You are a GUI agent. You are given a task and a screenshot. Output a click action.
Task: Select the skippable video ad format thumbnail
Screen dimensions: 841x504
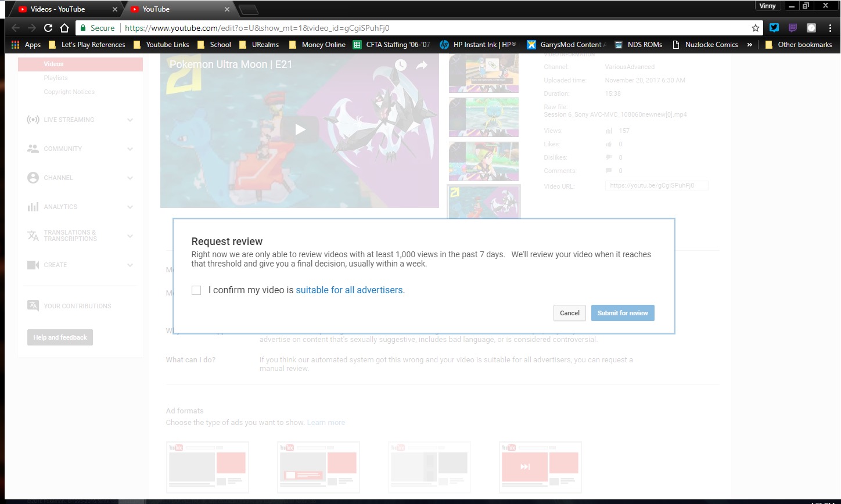[540, 467]
